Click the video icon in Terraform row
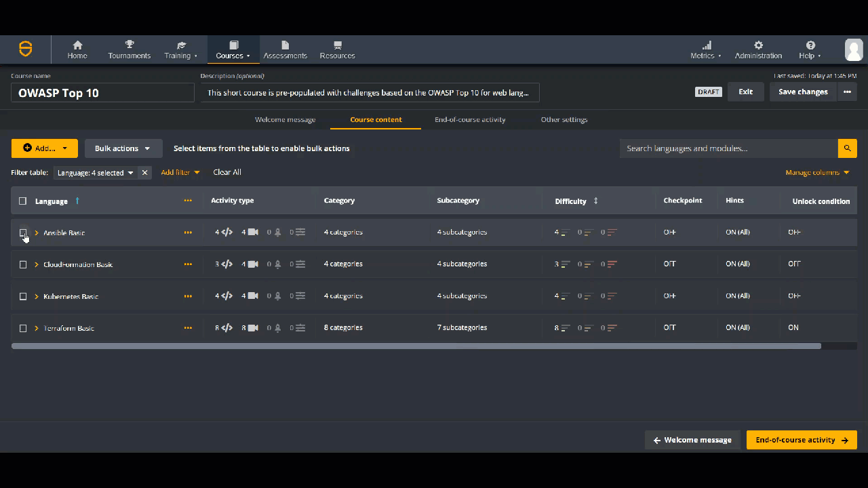The height and width of the screenshot is (488, 868). click(253, 327)
